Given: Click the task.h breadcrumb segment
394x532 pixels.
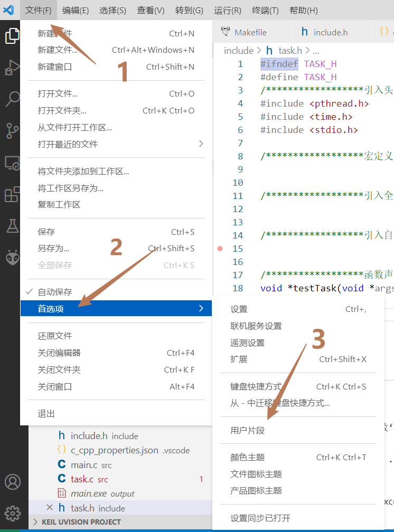Looking at the screenshot, I should 290,51.
